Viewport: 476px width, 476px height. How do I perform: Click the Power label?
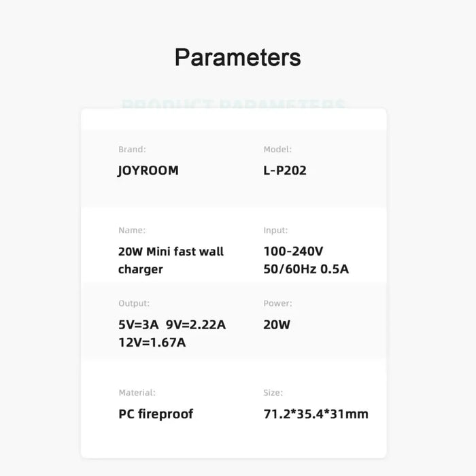pos(277,303)
